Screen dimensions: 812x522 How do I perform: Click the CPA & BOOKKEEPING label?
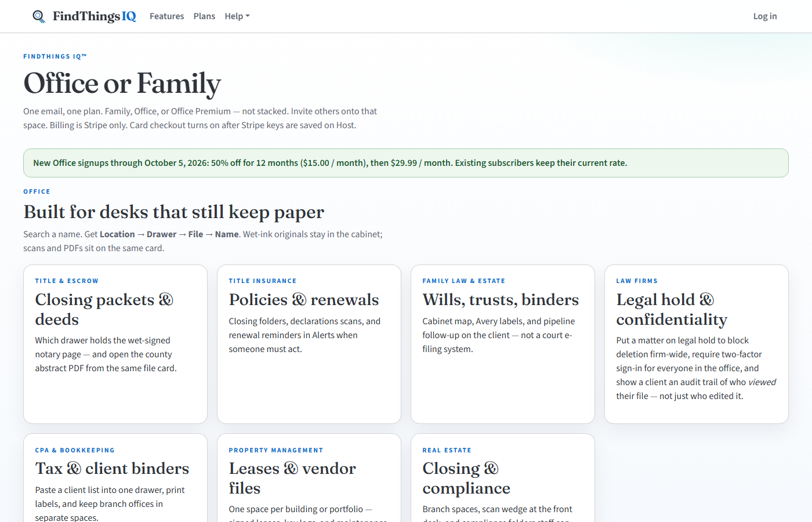(75, 450)
